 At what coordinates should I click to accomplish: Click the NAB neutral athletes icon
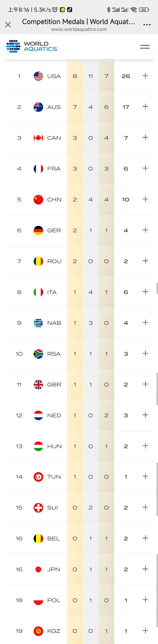(38, 323)
